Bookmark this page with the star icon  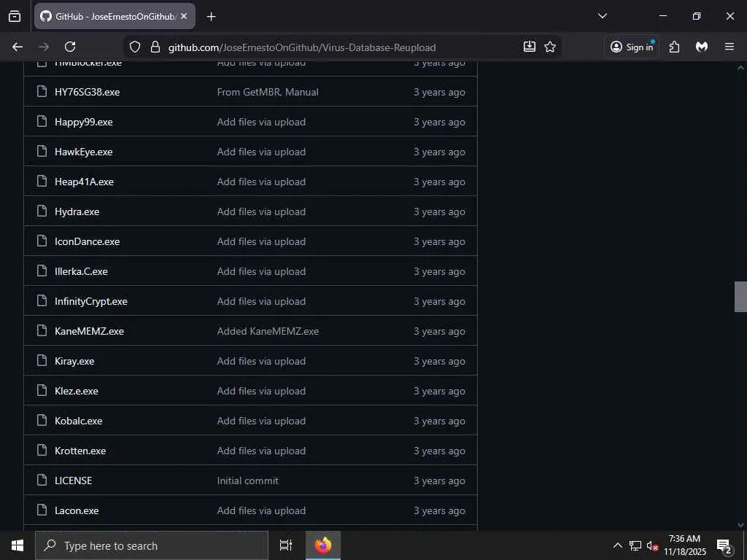click(550, 47)
